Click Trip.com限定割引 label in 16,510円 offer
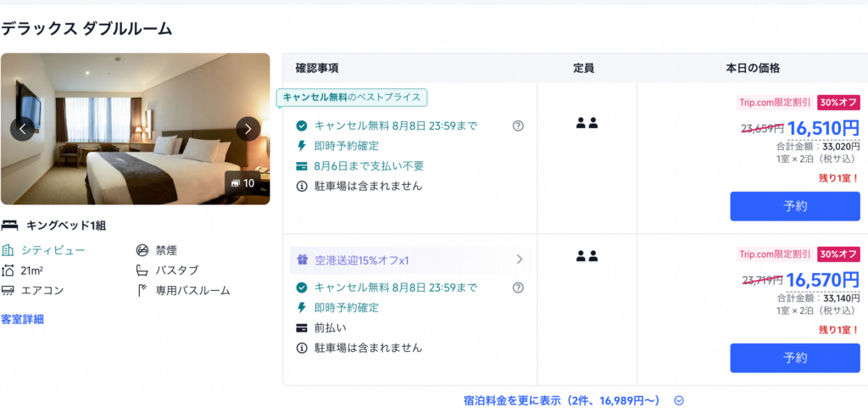The height and width of the screenshot is (408, 868). [776, 103]
